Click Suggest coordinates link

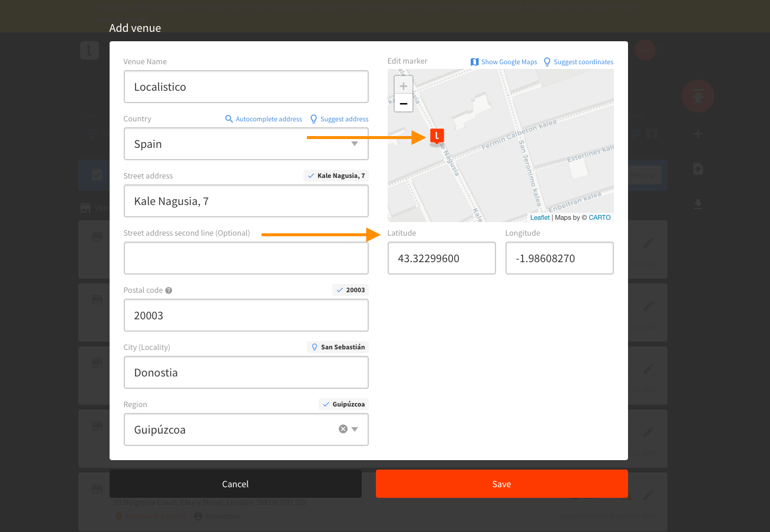[583, 62]
